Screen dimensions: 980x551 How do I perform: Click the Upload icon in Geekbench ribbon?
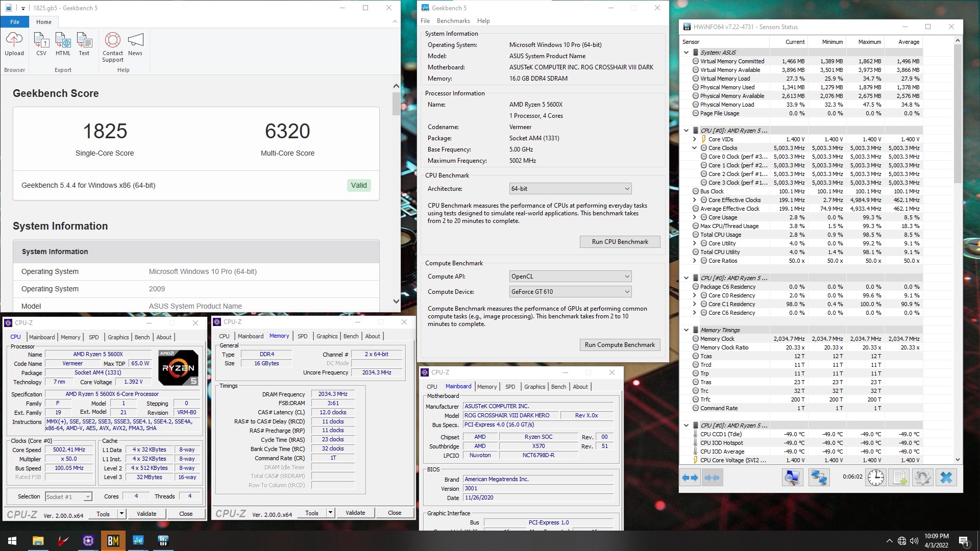point(14,44)
